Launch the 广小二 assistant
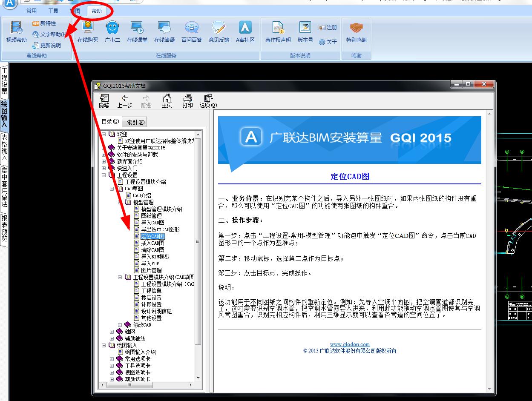 tap(112, 32)
